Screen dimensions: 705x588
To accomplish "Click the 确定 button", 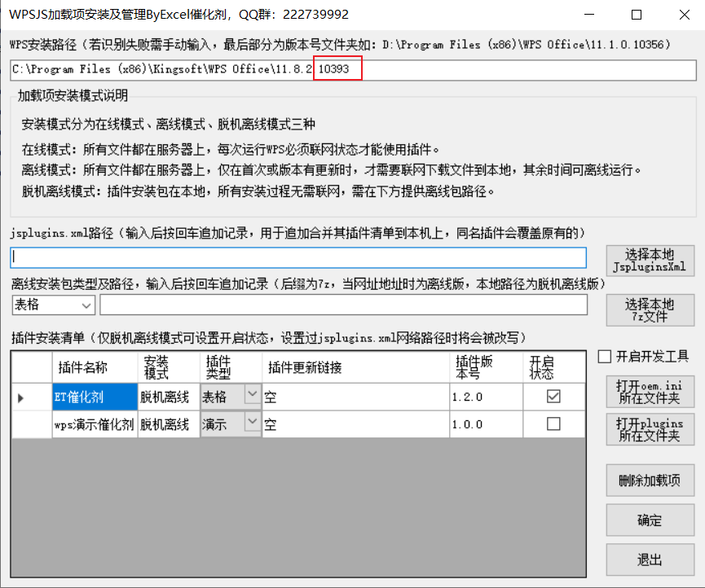I will (650, 520).
